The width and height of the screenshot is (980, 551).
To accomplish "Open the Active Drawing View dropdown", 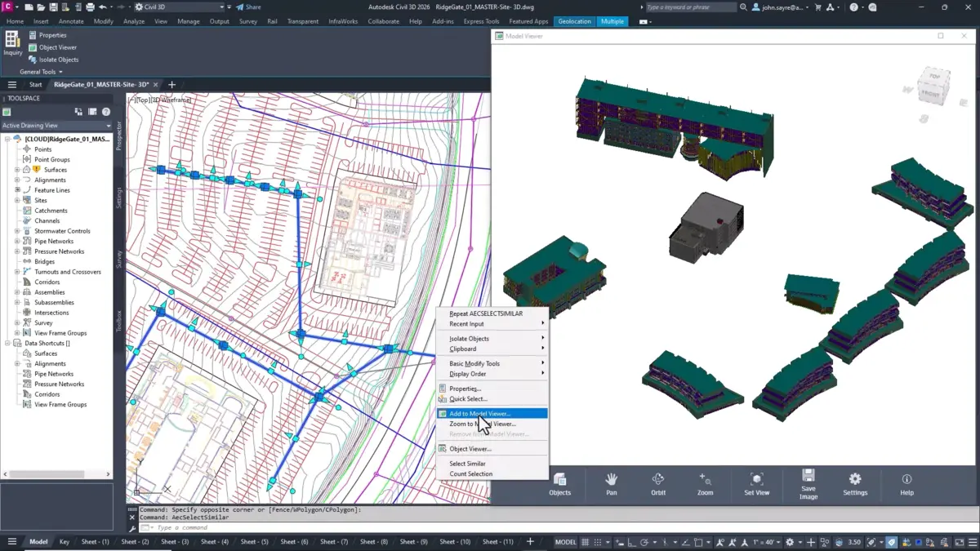I will pos(56,126).
